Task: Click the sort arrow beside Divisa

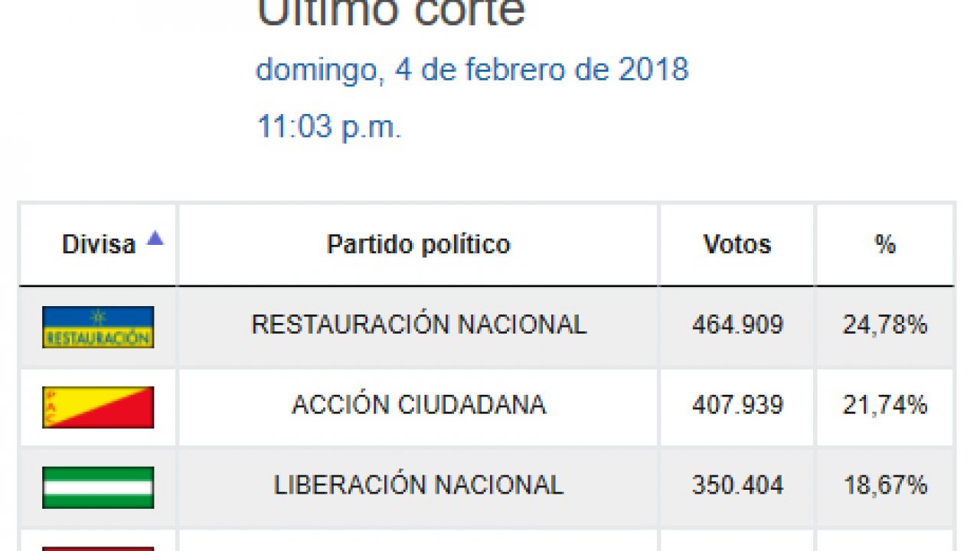Action: 155,238
